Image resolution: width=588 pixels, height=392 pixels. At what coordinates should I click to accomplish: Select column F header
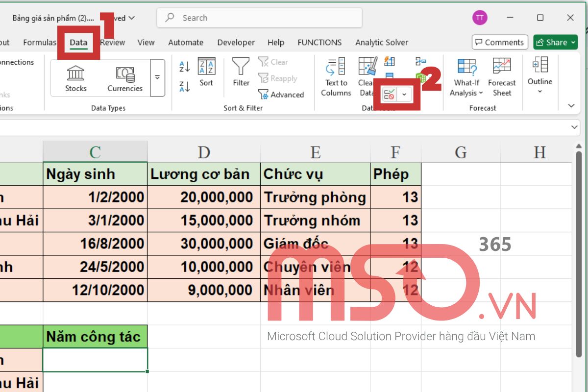coord(396,151)
